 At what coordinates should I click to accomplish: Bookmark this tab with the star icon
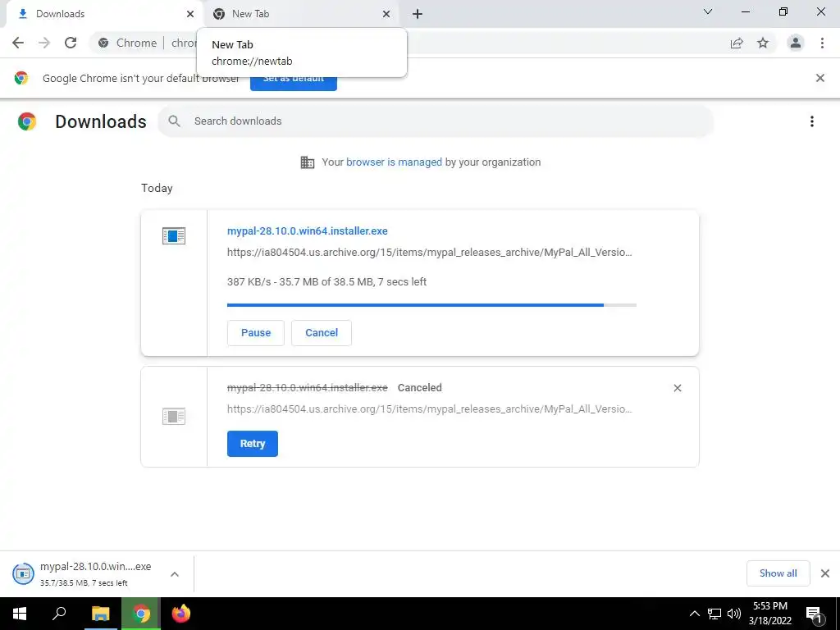[763, 43]
